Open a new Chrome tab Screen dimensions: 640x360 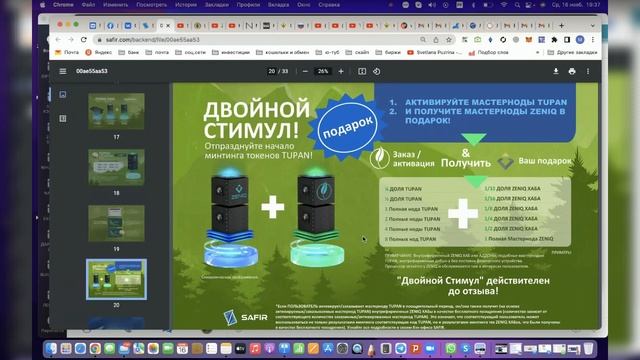pos(562,25)
